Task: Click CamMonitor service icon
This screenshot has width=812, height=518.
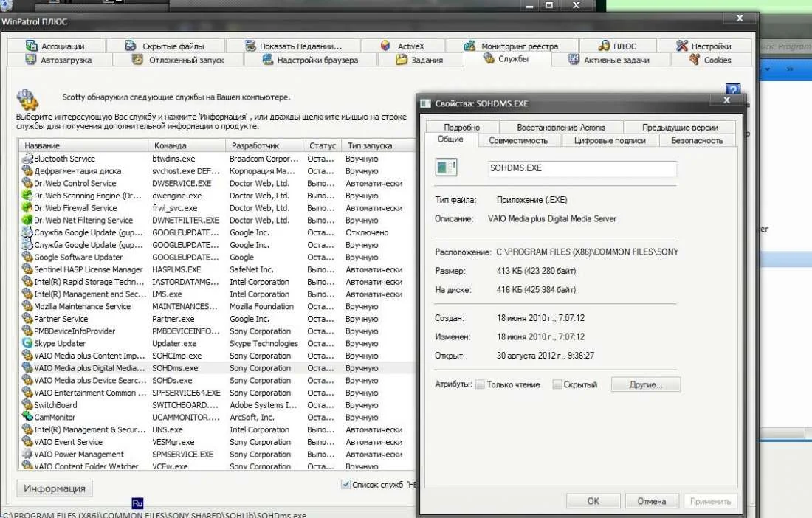Action: (27, 417)
